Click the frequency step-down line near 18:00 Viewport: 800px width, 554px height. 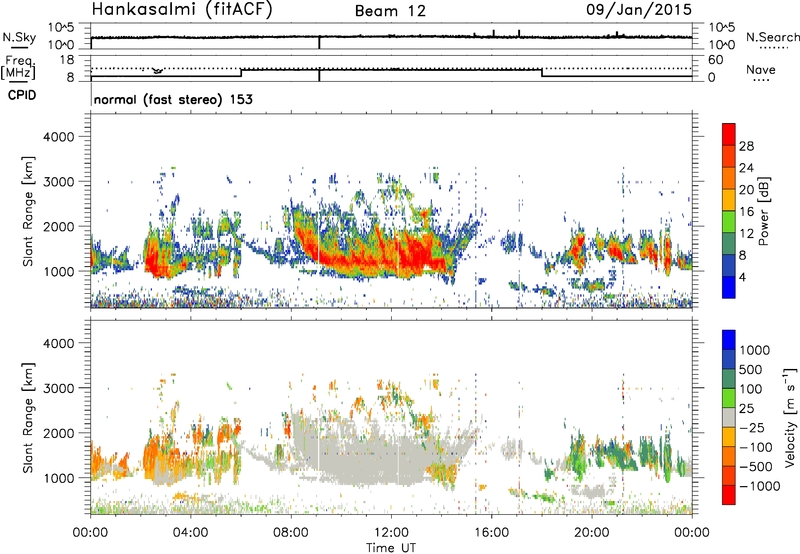[x=542, y=73]
